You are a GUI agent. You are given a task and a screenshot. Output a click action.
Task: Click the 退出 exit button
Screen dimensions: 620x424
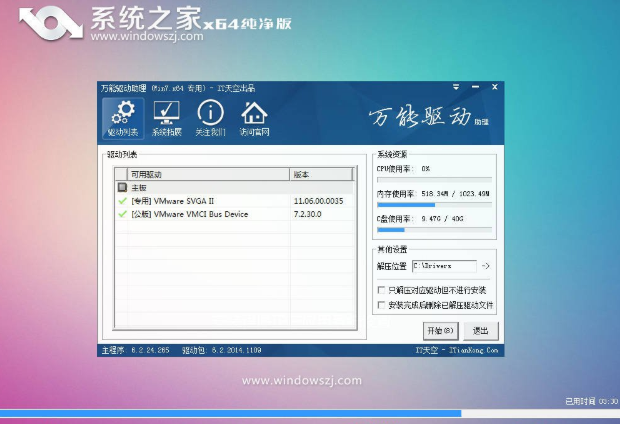[x=480, y=331]
